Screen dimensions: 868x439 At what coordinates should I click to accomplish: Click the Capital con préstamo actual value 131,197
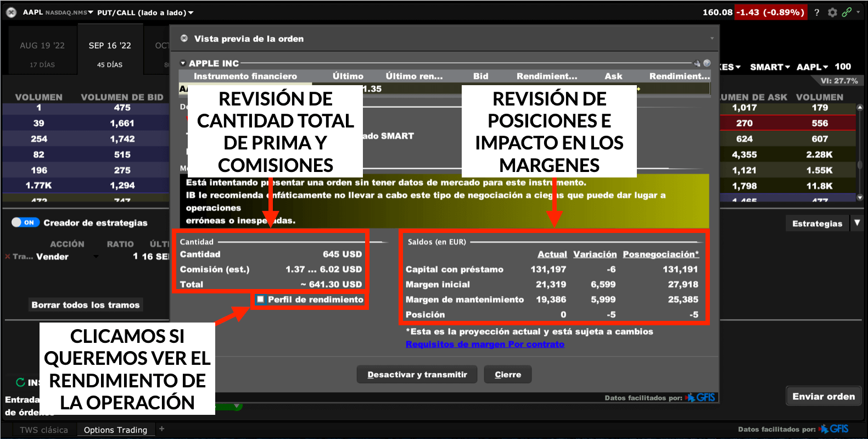(x=548, y=269)
